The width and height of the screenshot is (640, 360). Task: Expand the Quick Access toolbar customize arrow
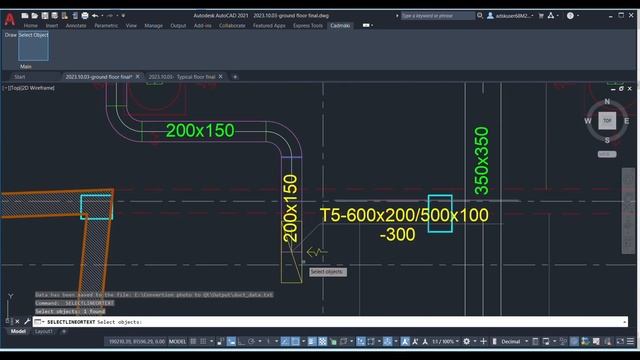pyautogui.click(x=123, y=16)
